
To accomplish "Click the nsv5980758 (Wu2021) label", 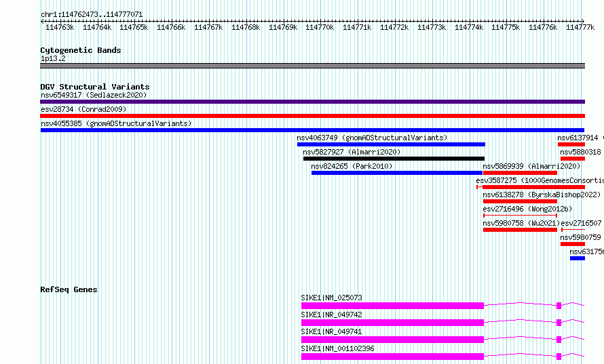I will click(x=521, y=223).
